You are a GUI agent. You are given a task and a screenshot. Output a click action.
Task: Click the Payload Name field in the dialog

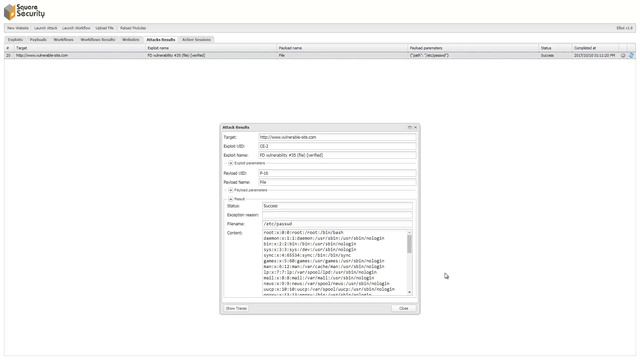tap(337, 182)
